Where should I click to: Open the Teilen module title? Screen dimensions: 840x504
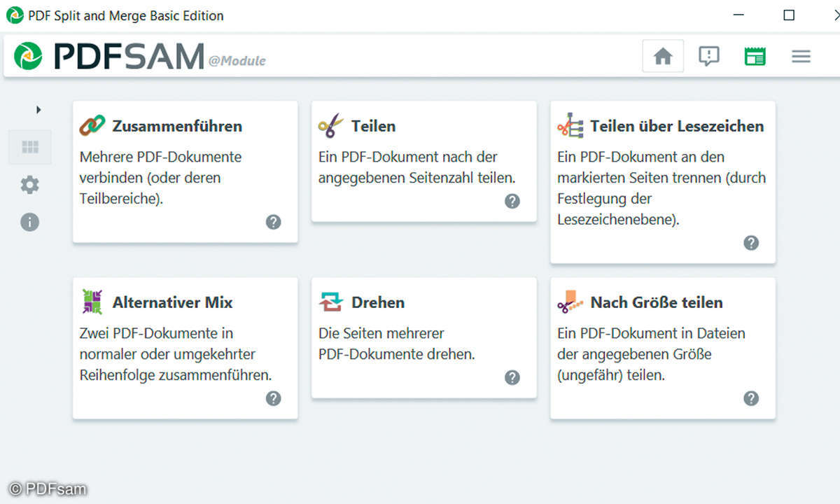373,127
